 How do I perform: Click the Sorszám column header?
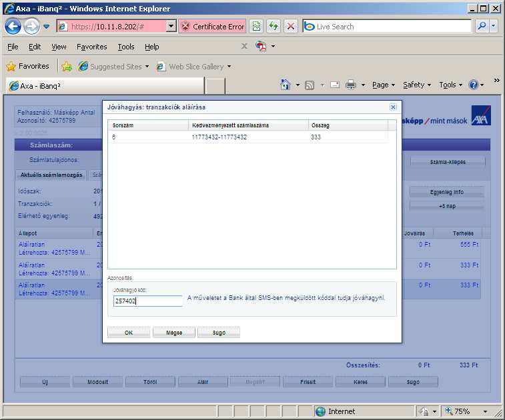(148, 125)
